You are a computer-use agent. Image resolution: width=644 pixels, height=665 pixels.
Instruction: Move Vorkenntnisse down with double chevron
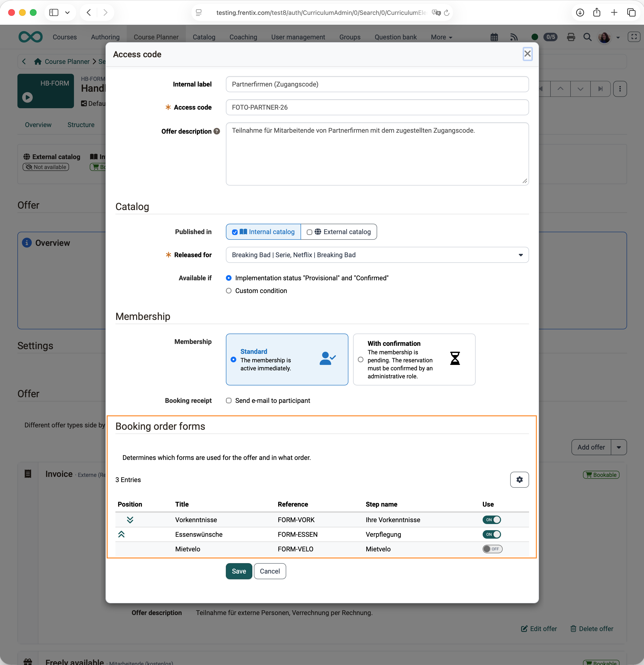(130, 520)
